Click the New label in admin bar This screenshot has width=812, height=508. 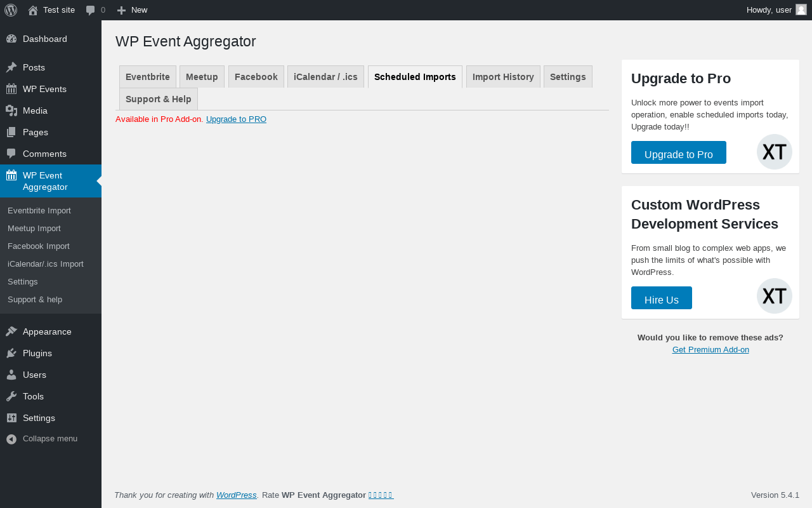coord(140,10)
